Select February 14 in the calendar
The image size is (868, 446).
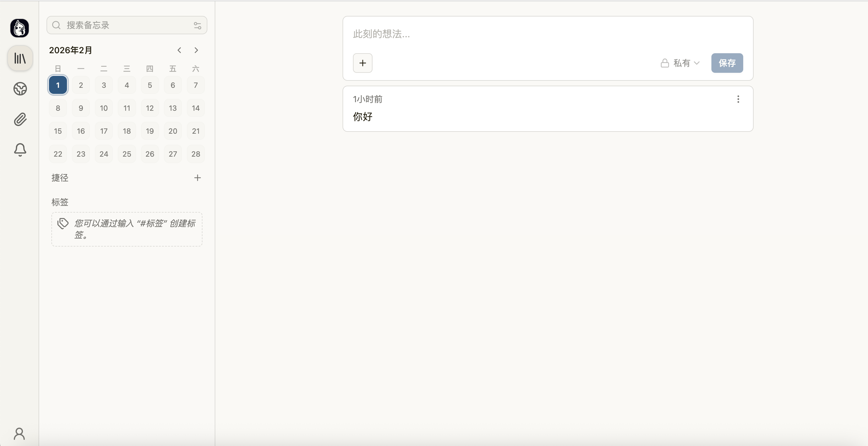point(195,108)
